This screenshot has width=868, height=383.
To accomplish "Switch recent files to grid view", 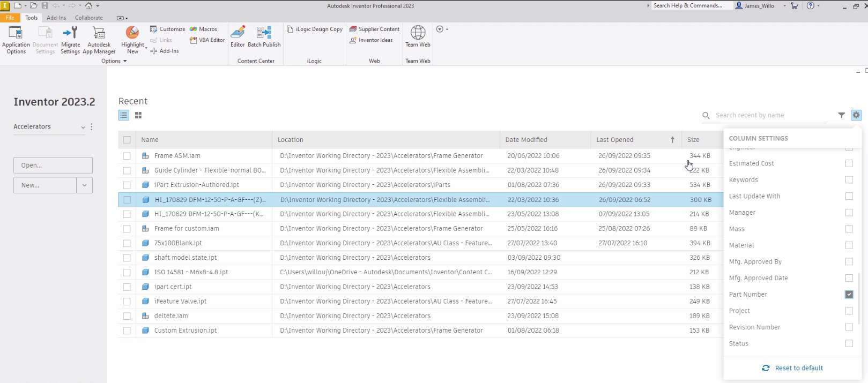I will pyautogui.click(x=138, y=115).
